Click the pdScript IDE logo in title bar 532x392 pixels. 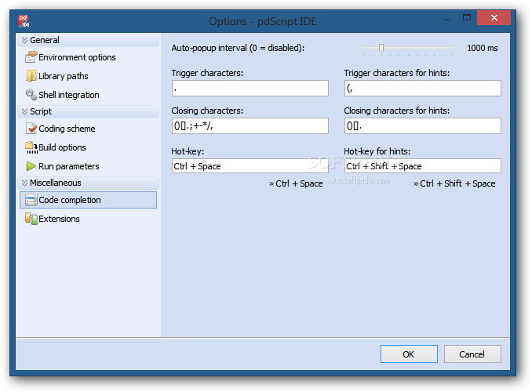pyautogui.click(x=24, y=21)
